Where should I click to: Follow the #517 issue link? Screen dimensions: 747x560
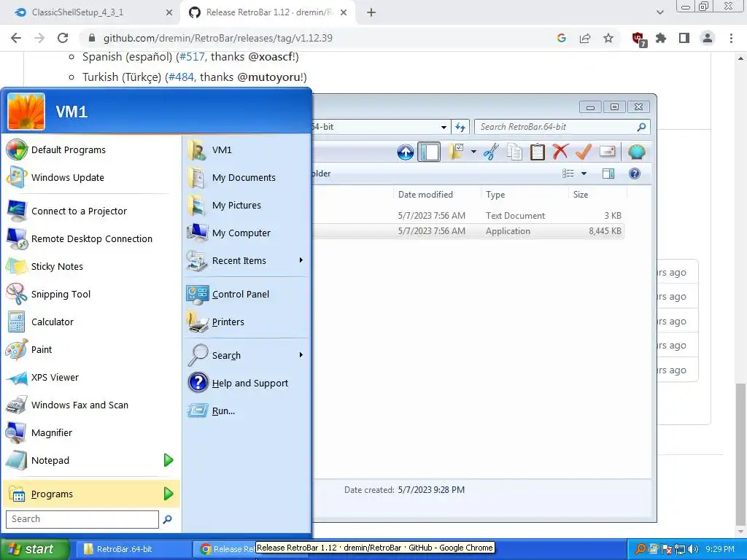click(x=192, y=57)
